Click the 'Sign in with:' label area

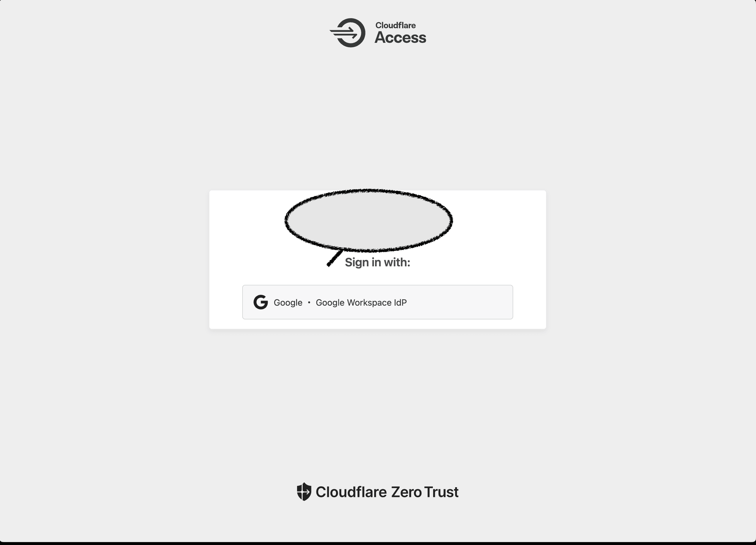tap(377, 263)
